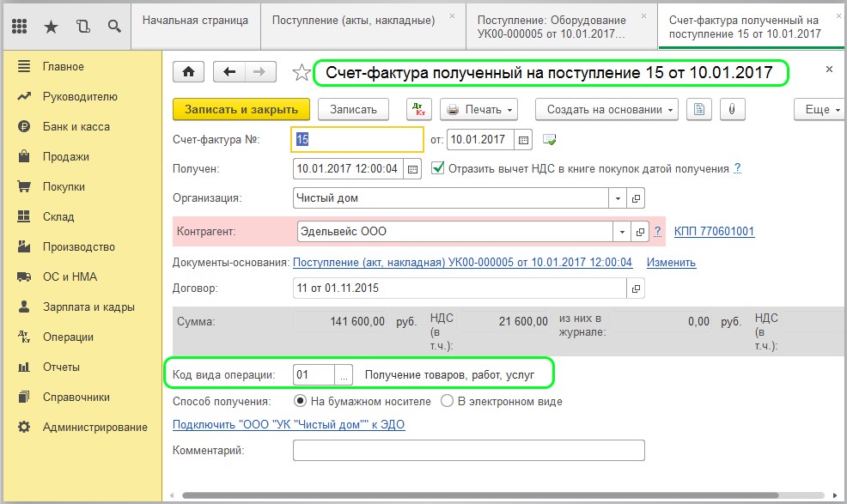Open Favorites star in top panel
Image resolution: width=847 pixels, height=504 pixels.
pyautogui.click(x=51, y=26)
